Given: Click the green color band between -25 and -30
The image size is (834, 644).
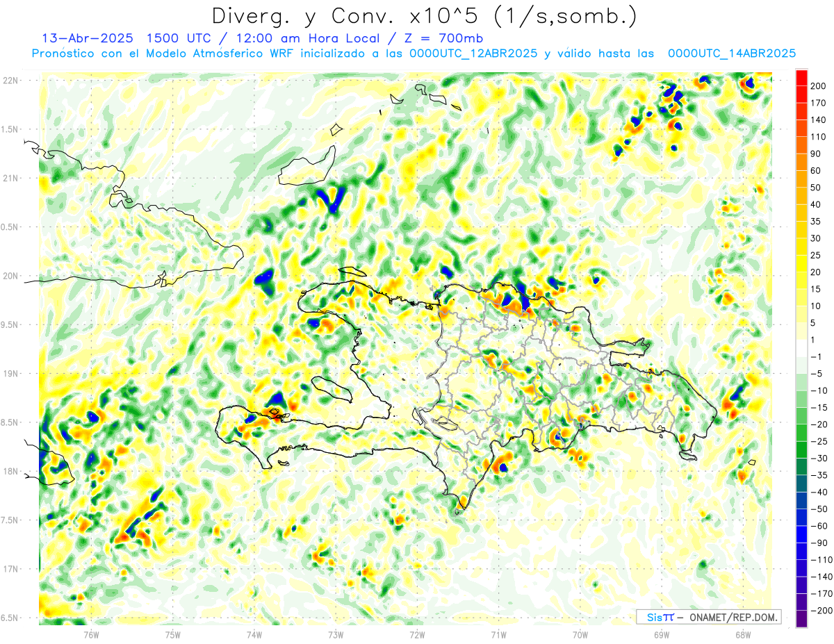Looking at the screenshot, I should tap(801, 449).
